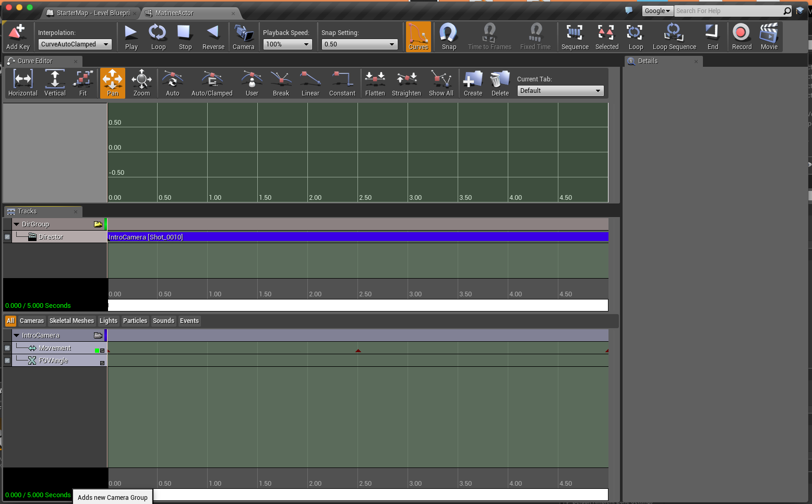The height and width of the screenshot is (504, 812).
Task: Open the Interpolation CurveAutoClamped dropdown
Action: pyautogui.click(x=75, y=44)
